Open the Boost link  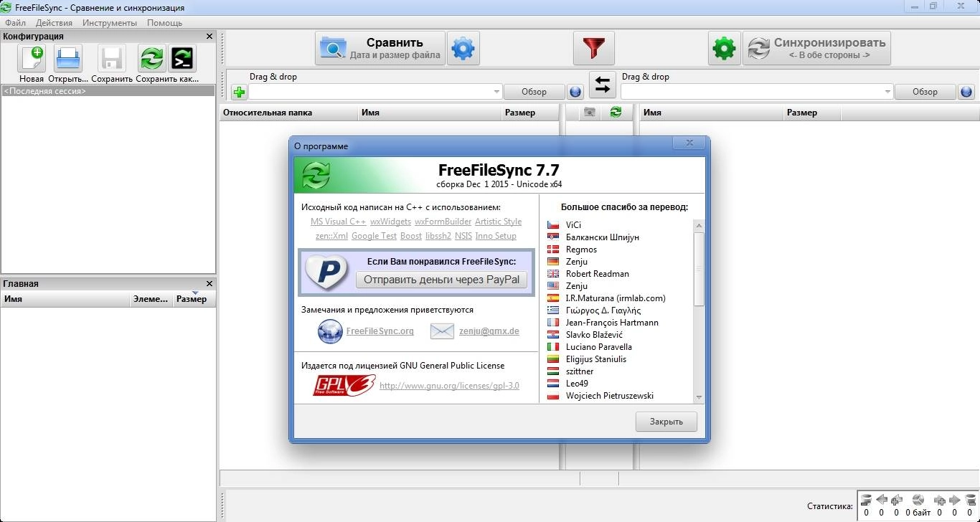pos(411,236)
